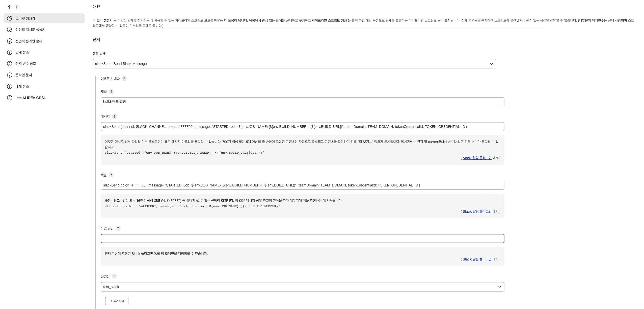Open the 선언적 지시문 생성기 gear icon
This screenshot has width=644, height=309.
[x=10, y=30]
